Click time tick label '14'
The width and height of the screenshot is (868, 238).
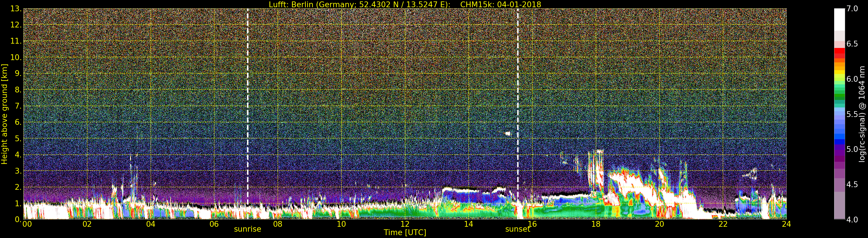[468, 224]
